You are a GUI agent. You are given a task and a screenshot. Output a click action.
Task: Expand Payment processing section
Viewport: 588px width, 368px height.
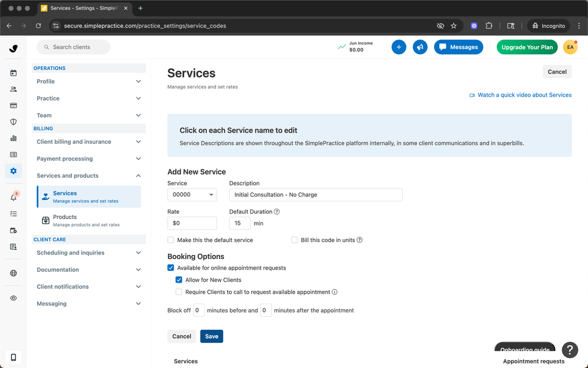click(89, 158)
